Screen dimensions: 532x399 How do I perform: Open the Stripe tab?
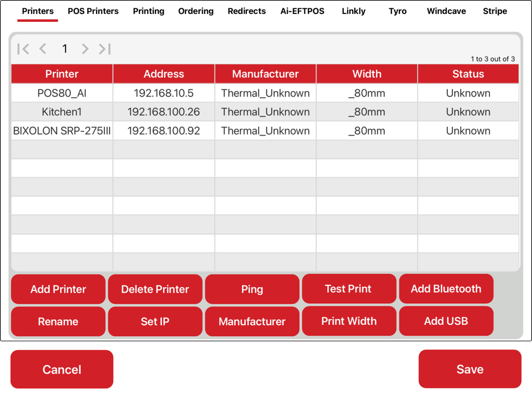click(x=495, y=11)
